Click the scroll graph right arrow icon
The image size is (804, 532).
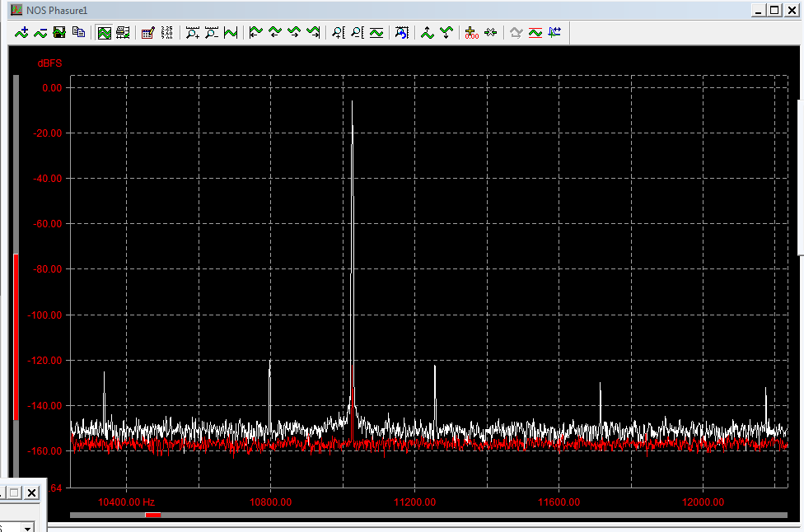(x=294, y=33)
